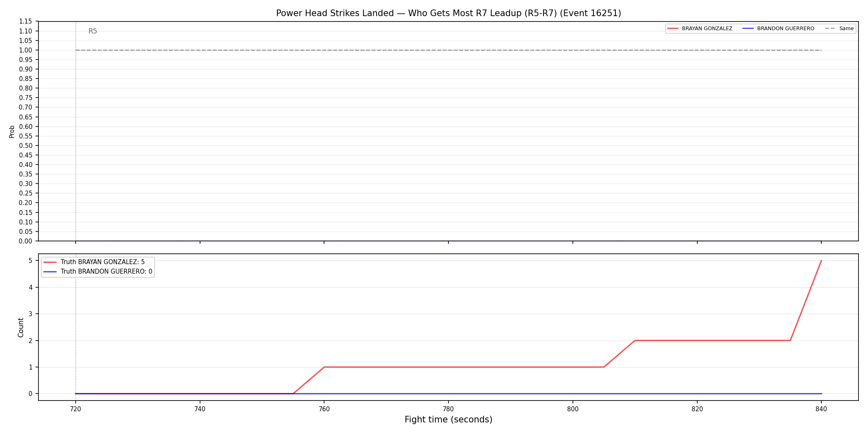Viewport: 868px width, 434px height.
Task: Click the BRANDON GUERRERO entry in top legend
Action: (x=778, y=29)
